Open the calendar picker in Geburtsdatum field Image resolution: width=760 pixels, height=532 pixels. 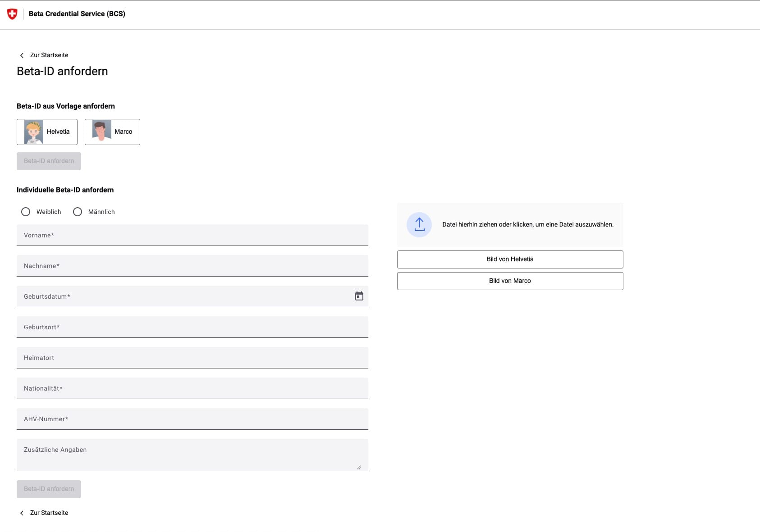tap(359, 296)
